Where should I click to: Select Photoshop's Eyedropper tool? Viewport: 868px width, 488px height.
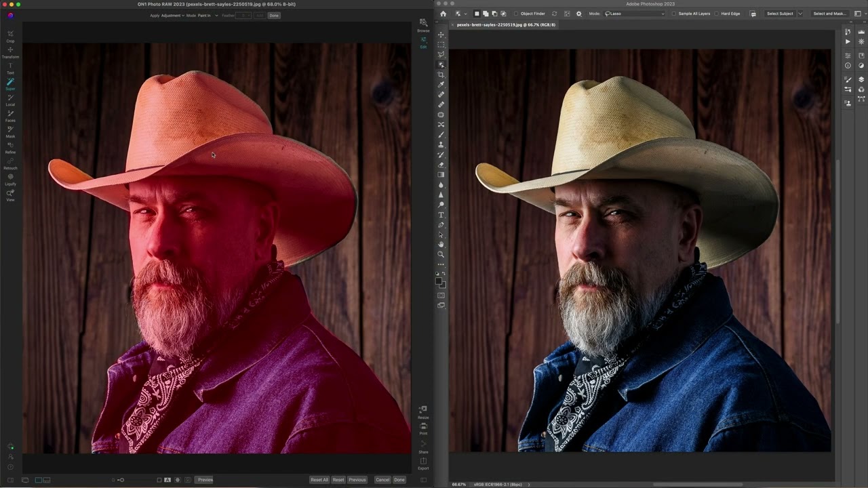[441, 85]
